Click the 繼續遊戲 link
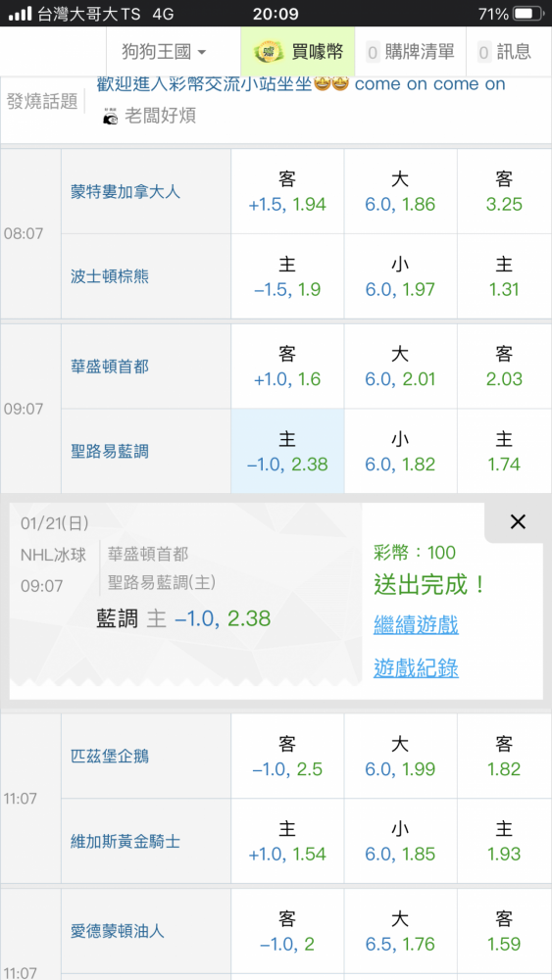552x980 pixels. (x=416, y=623)
